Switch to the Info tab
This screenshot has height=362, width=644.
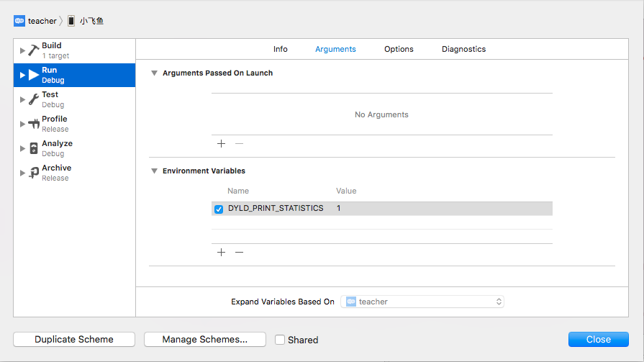[x=281, y=49]
